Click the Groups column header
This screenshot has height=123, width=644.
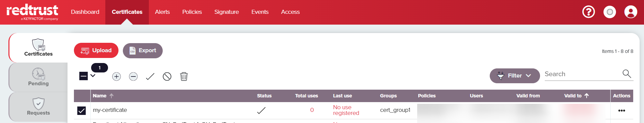tap(388, 96)
